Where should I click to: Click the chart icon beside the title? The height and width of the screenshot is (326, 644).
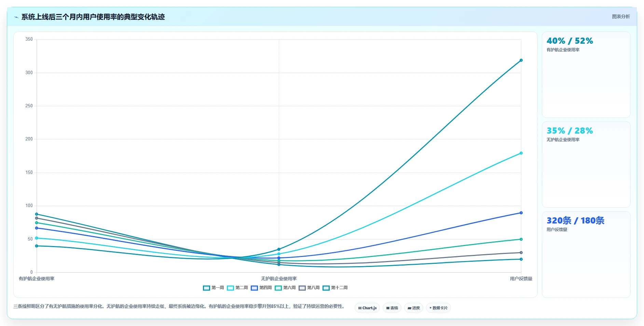click(x=16, y=17)
